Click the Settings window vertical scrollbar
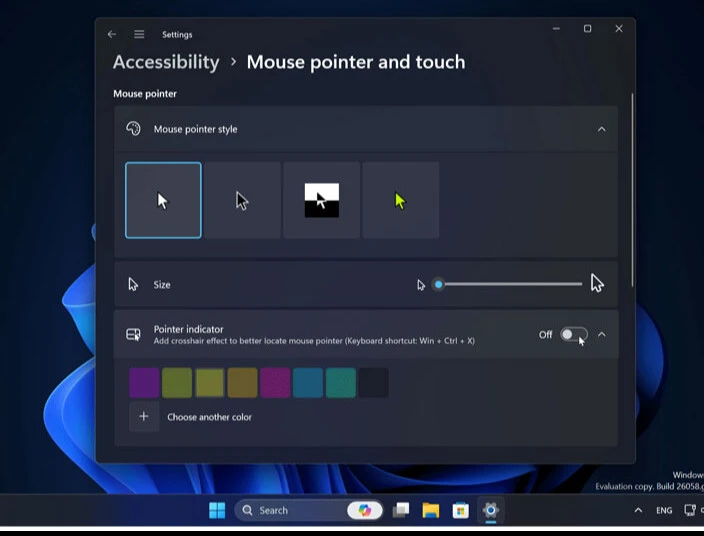704x536 pixels. 633,190
